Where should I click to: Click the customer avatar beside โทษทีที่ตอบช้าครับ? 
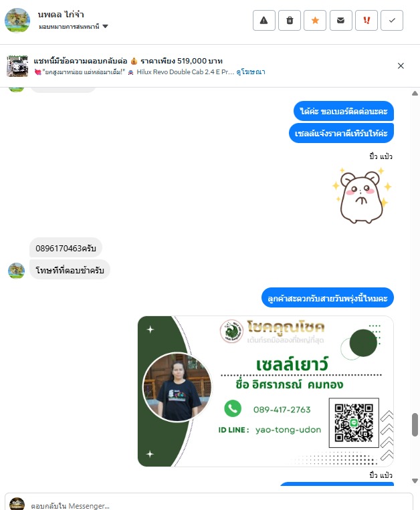click(16, 271)
